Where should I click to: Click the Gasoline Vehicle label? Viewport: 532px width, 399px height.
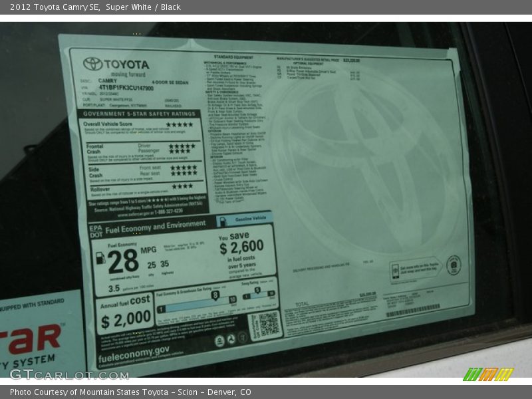pyautogui.click(x=251, y=219)
